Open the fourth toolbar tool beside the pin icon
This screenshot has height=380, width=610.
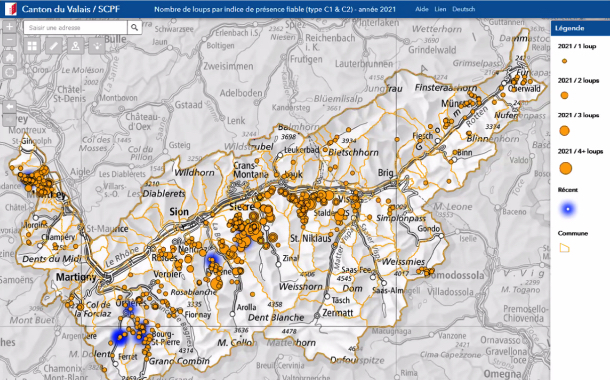pyautogui.click(x=97, y=46)
